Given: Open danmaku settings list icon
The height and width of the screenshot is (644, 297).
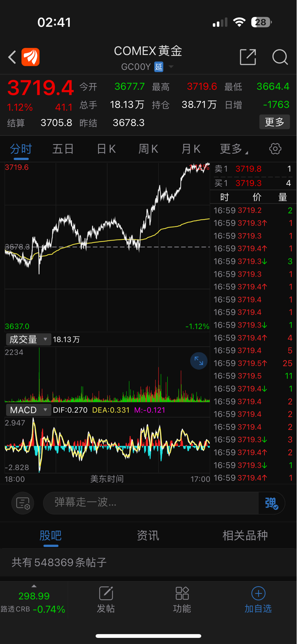Looking at the screenshot, I should point(23,503).
